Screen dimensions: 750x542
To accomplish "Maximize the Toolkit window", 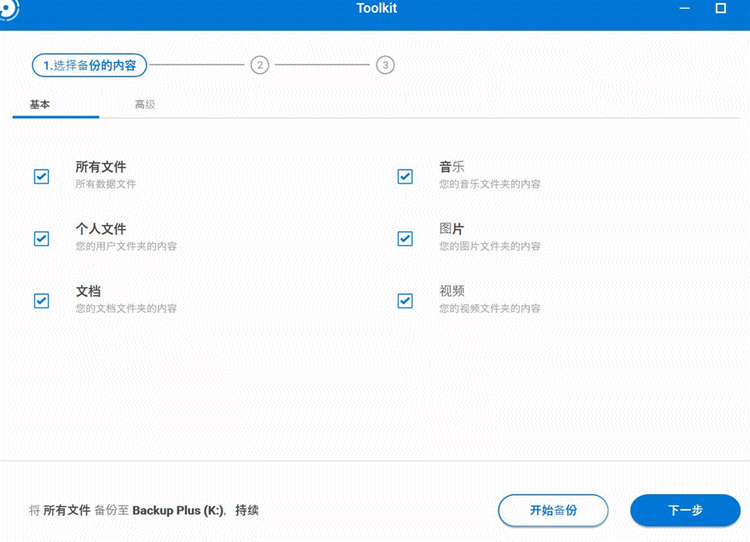I will (x=720, y=8).
